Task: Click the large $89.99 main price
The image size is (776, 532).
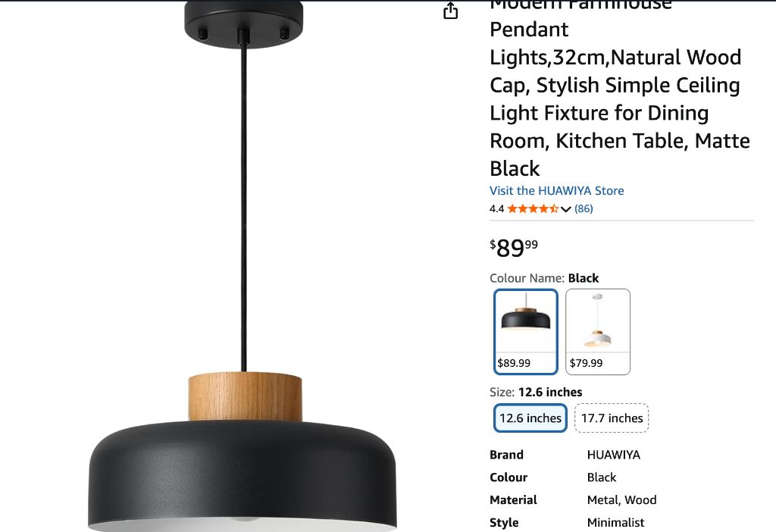Action: (x=514, y=248)
